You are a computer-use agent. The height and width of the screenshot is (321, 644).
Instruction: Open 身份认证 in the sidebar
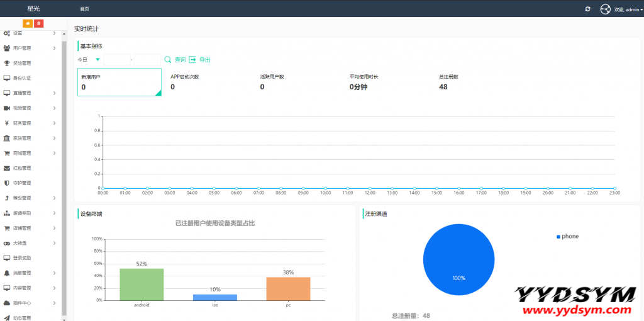pyautogui.click(x=22, y=78)
